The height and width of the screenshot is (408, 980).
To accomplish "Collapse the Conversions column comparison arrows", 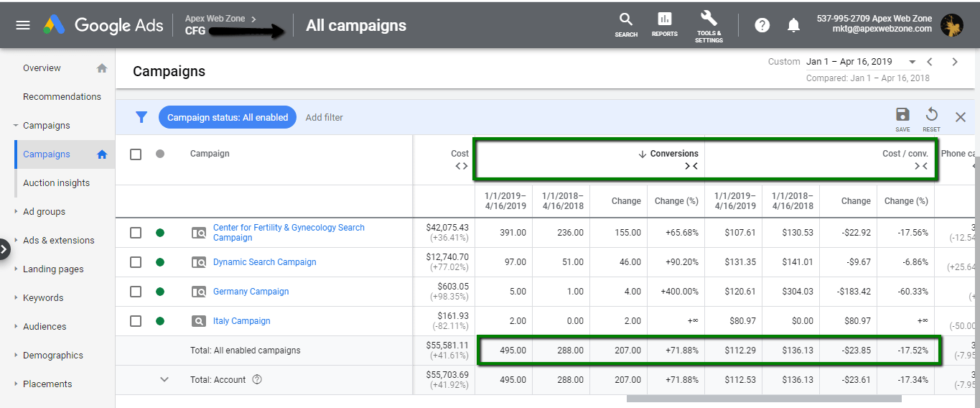I will pos(691,166).
